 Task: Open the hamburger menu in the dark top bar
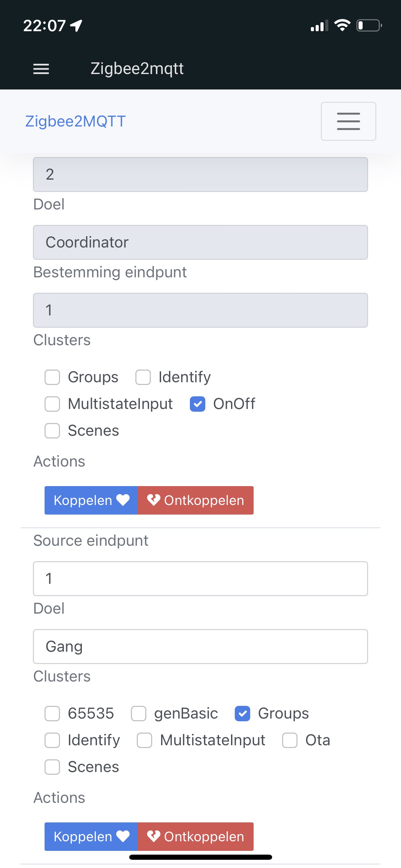40,69
